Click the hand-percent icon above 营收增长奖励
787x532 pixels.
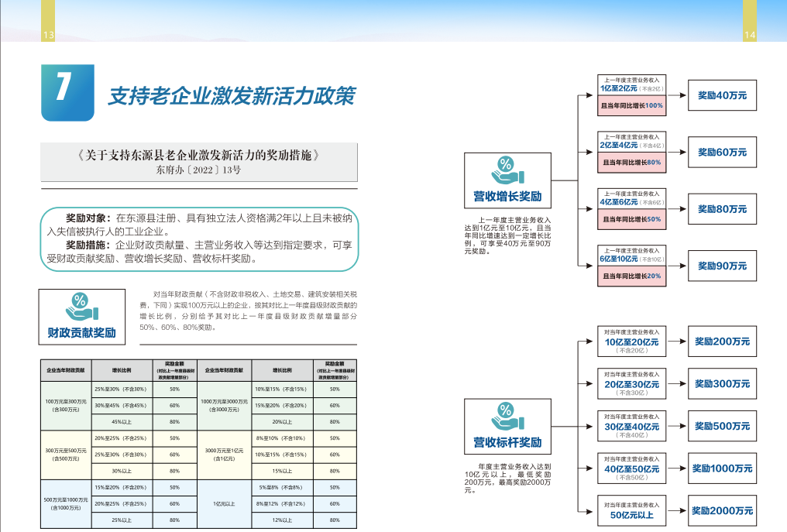click(507, 171)
